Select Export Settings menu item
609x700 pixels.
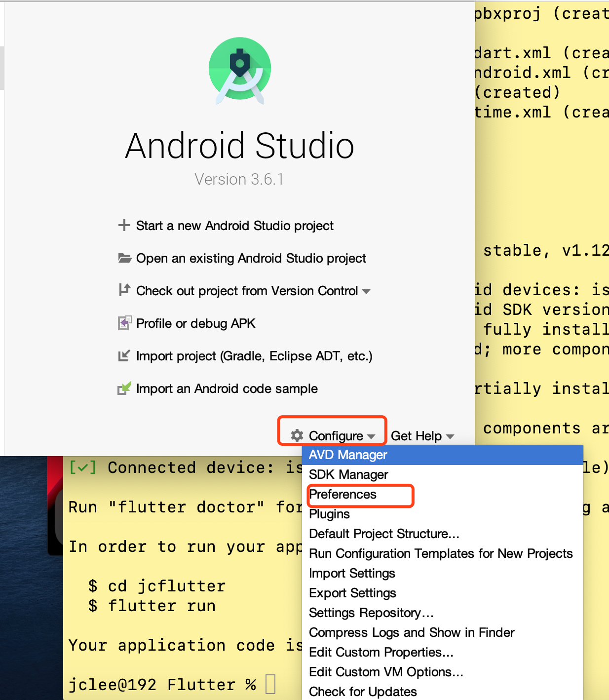[x=443, y=593]
